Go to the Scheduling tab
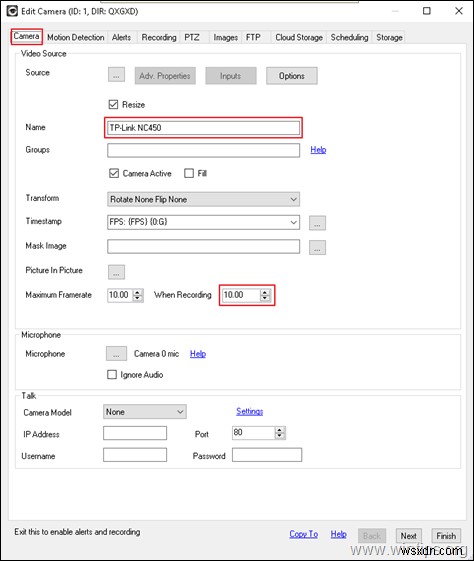 349,38
